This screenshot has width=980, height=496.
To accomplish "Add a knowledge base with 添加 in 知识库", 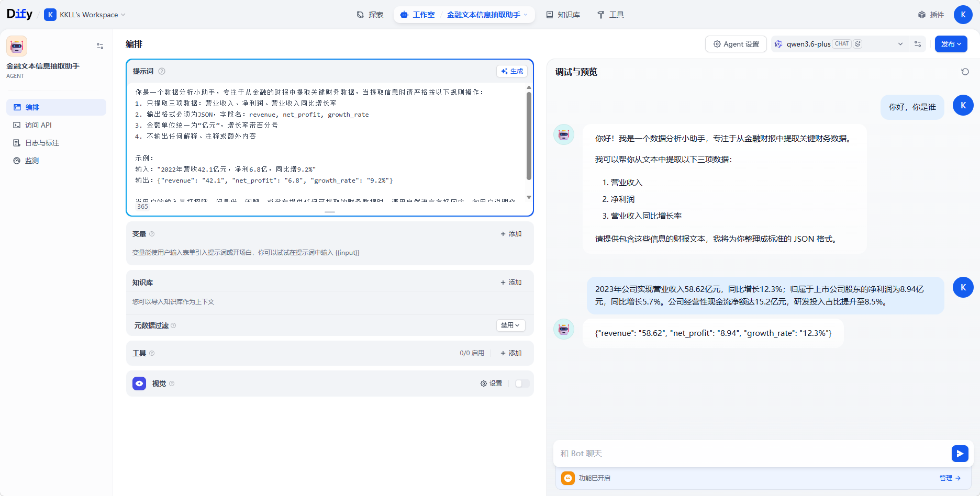I will pyautogui.click(x=511, y=283).
